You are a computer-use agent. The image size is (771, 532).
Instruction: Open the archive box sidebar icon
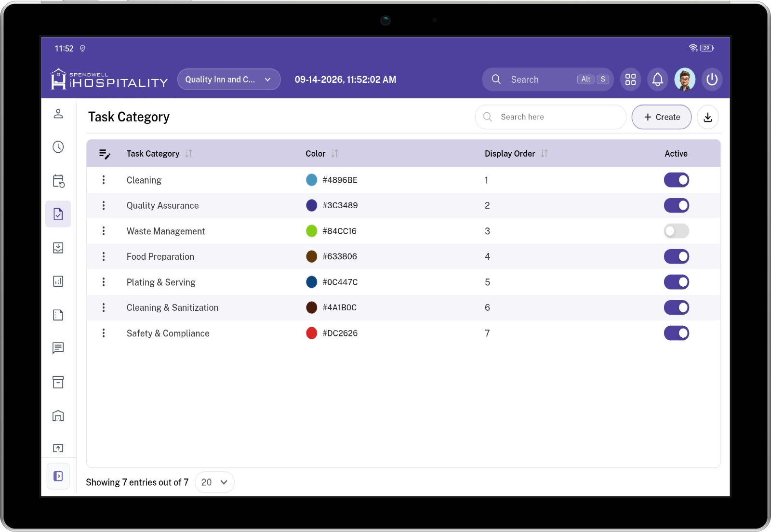click(x=58, y=382)
